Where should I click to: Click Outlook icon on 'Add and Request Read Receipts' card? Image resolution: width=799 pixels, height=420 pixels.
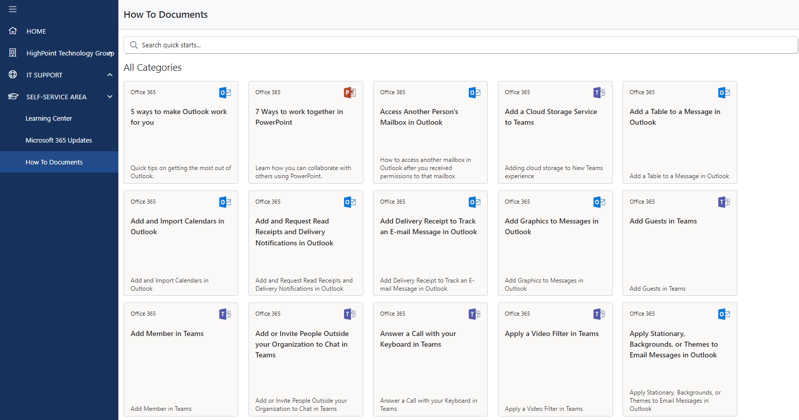coord(350,202)
